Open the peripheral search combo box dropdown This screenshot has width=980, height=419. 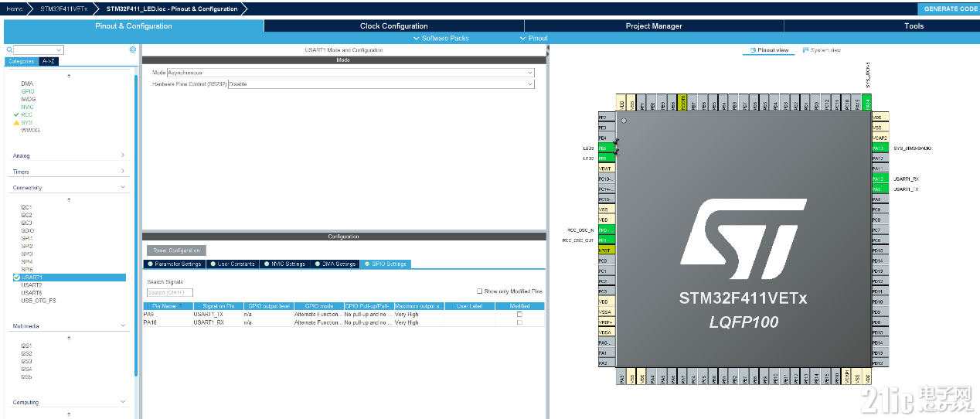(x=59, y=49)
